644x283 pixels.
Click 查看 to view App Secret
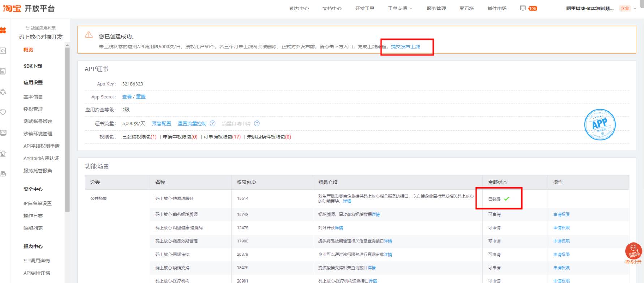click(127, 97)
